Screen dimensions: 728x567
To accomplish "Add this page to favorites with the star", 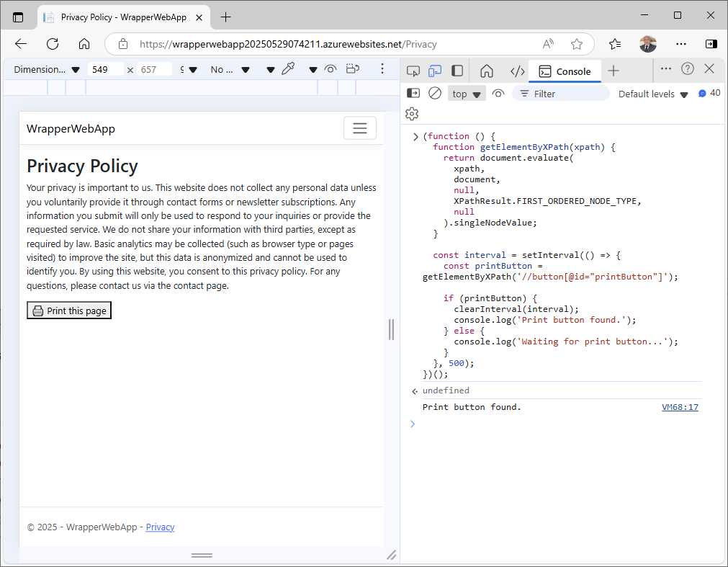I will pyautogui.click(x=577, y=44).
